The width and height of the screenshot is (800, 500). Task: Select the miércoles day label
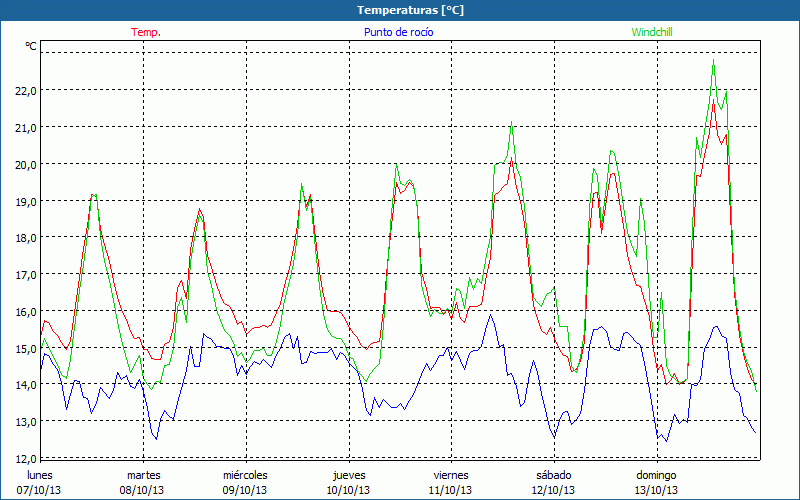click(x=245, y=474)
